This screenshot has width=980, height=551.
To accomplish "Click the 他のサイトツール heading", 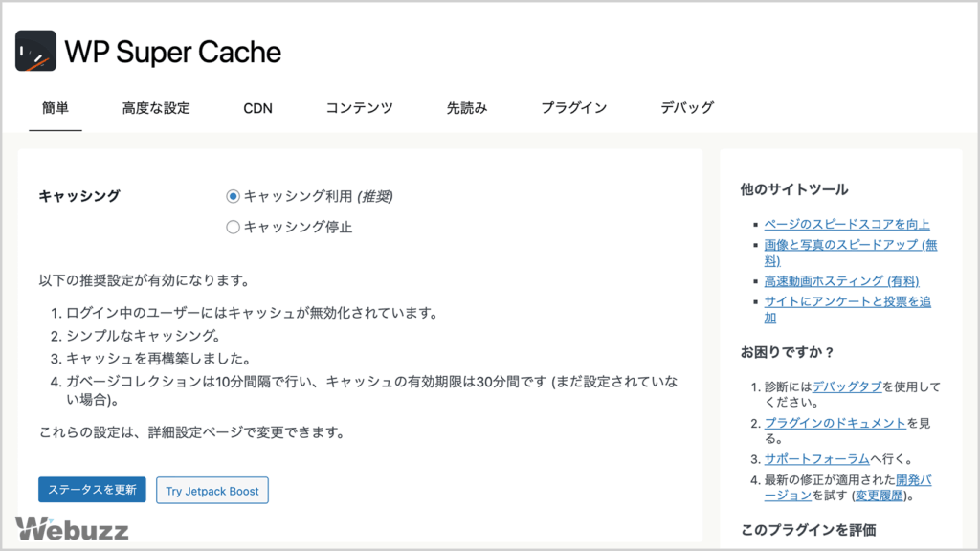I will click(793, 189).
